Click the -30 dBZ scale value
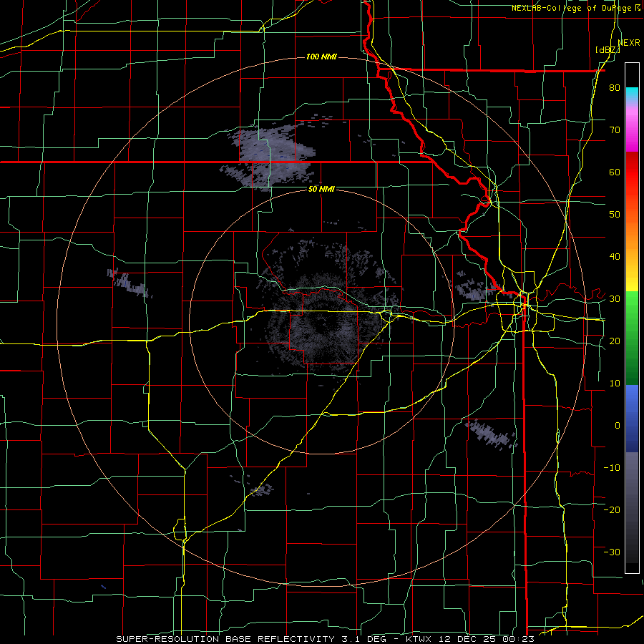Image resolution: width=644 pixels, height=644 pixels. pyautogui.click(x=612, y=552)
